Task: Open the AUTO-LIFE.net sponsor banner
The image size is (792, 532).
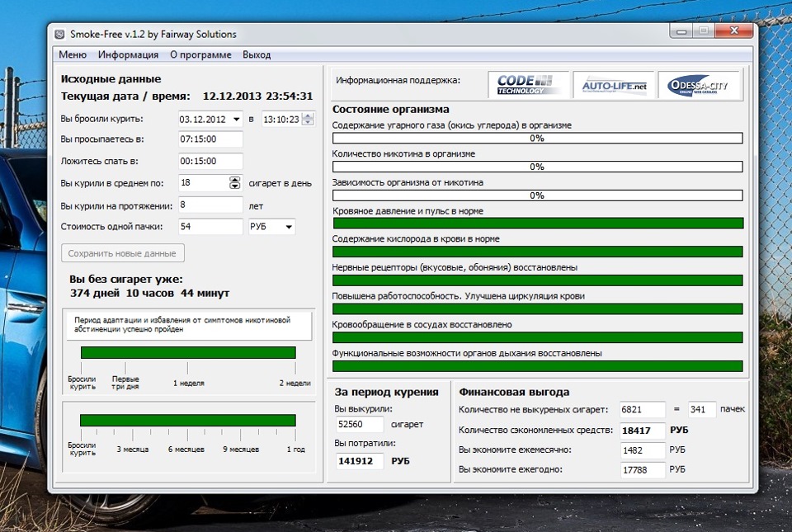Action: [614, 85]
